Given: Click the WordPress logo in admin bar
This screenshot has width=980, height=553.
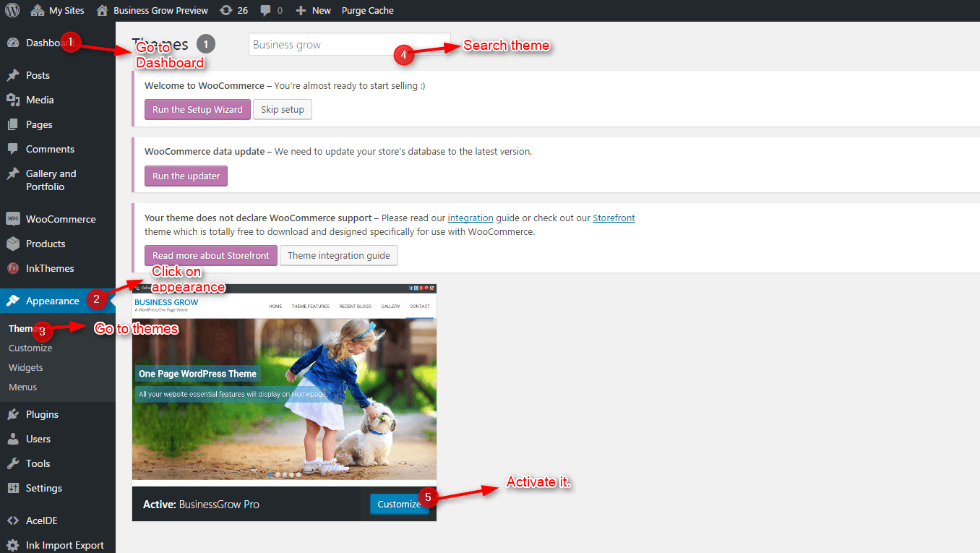Looking at the screenshot, I should pos(12,10).
